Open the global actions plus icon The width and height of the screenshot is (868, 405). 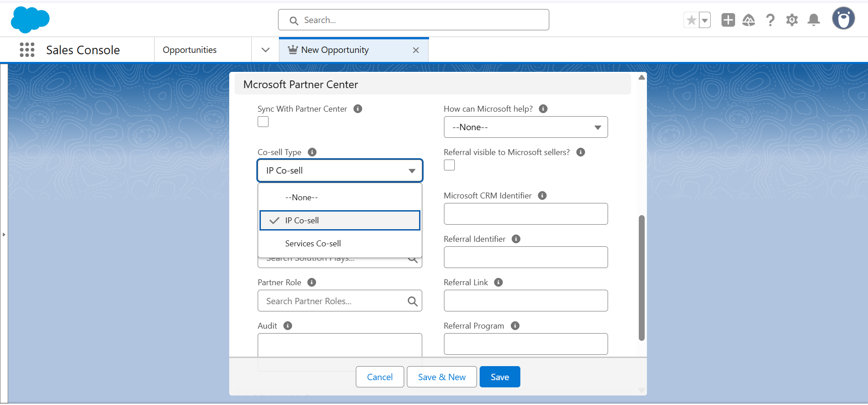tap(728, 20)
